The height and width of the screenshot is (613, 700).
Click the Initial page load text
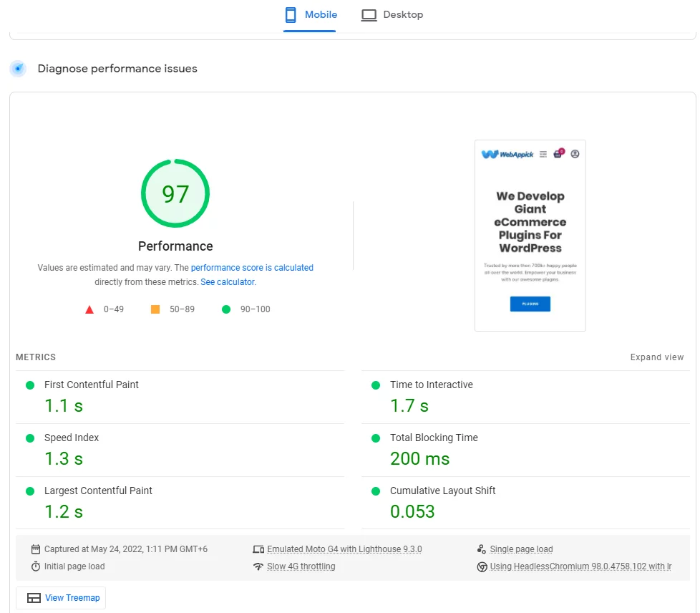pyautogui.click(x=74, y=566)
